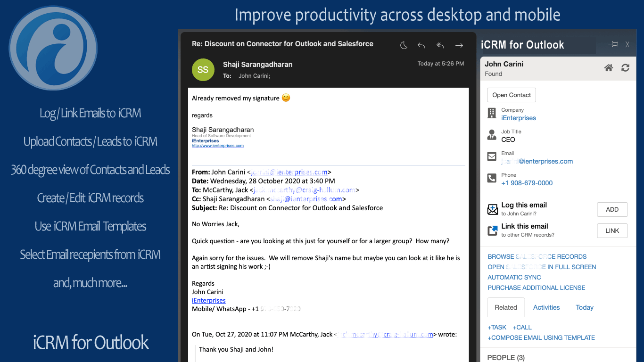
Task: Click McCarthy email link in quoted reply line
Action: (385, 334)
